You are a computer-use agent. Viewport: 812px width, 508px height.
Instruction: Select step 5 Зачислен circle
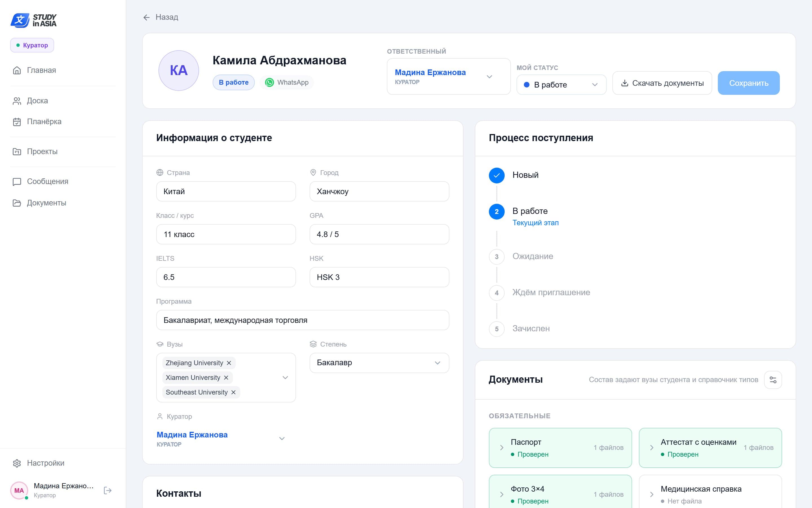497,329
